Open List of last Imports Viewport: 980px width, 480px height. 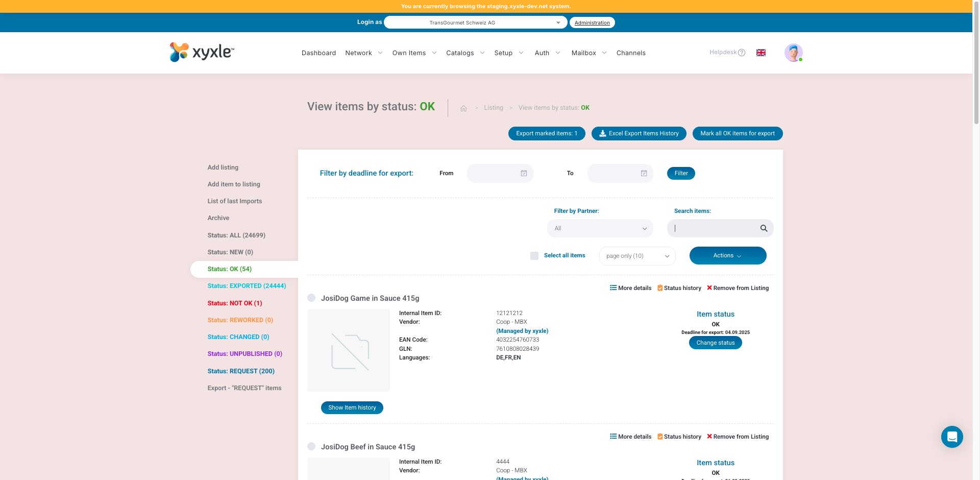(235, 201)
